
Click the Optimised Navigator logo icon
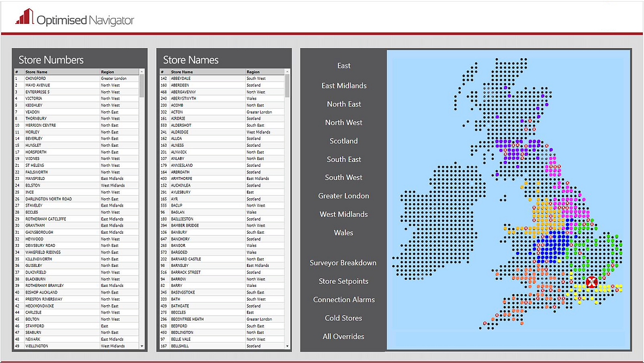[25, 17]
